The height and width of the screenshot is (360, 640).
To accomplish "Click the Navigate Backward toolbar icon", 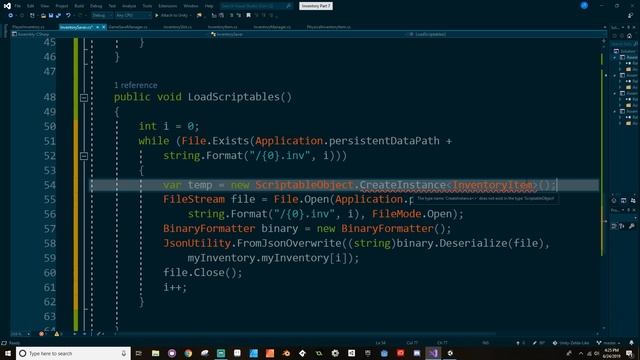I will (11, 16).
